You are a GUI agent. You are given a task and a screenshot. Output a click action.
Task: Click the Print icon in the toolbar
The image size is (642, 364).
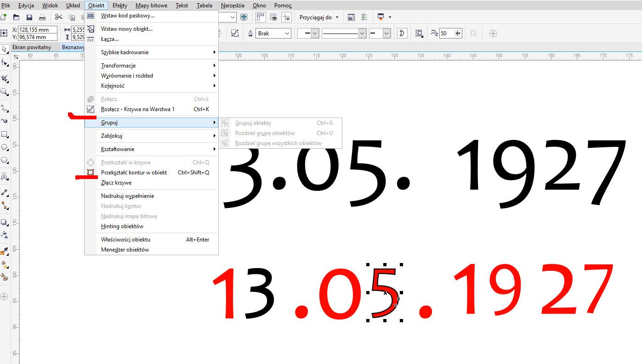click(42, 17)
